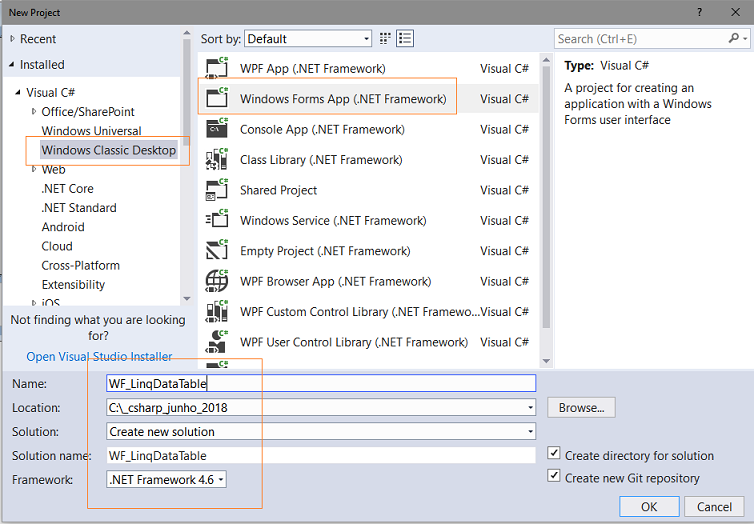This screenshot has height=524, width=754.
Task: Click the project Name input field
Action: pos(321,383)
